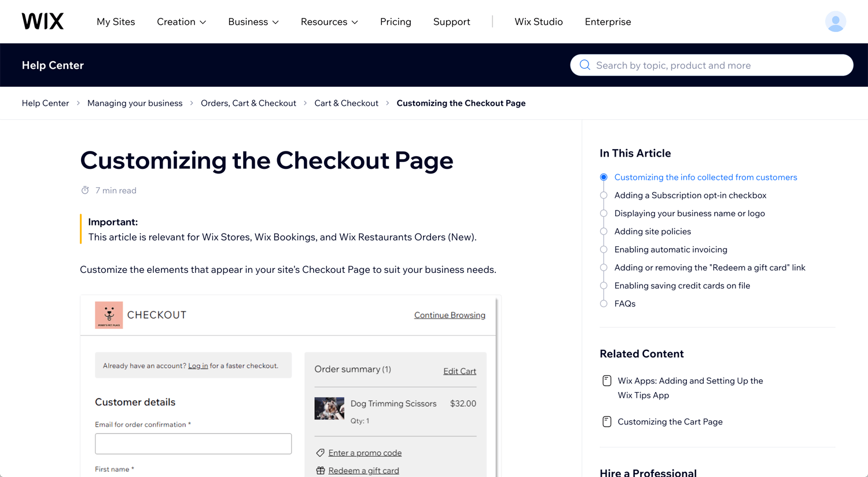Screen dimensions: 868x477
Task: Focus the Help Center search field
Action: tap(712, 65)
